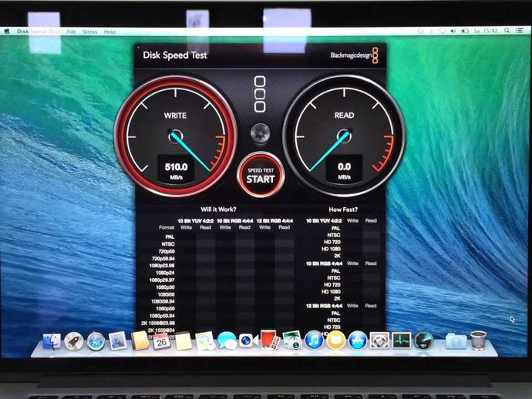Click the READ speed gauge
Image resolution: width=532 pixels, height=399 pixels.
pos(344,136)
